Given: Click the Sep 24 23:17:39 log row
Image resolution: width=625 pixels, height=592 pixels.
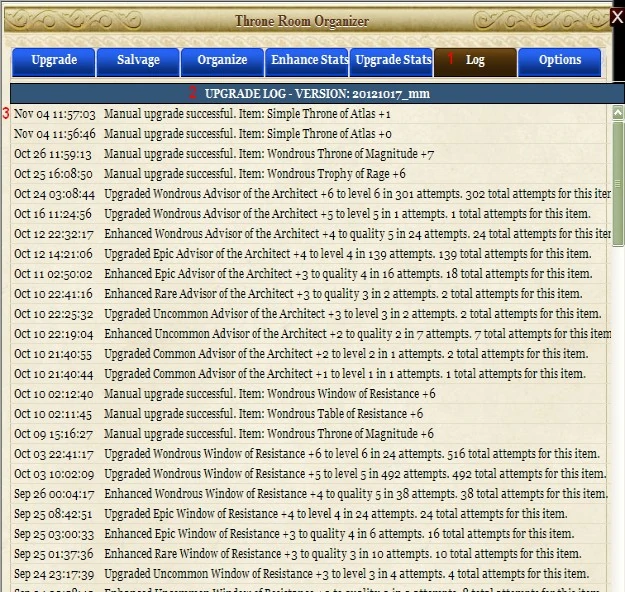Looking at the screenshot, I should coord(309,574).
